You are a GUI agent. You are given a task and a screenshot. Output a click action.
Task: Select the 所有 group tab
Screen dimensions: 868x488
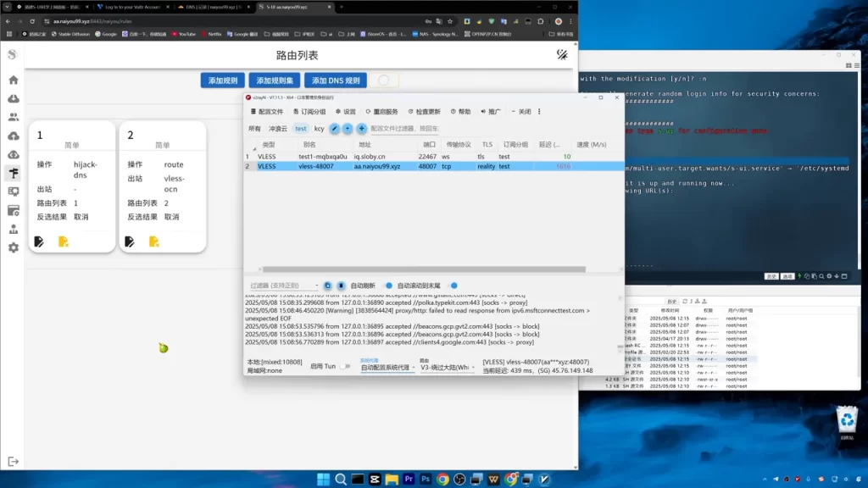[254, 129]
